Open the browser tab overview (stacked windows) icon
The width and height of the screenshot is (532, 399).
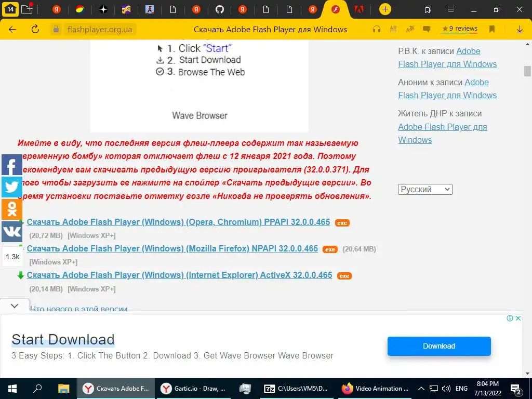click(x=428, y=9)
